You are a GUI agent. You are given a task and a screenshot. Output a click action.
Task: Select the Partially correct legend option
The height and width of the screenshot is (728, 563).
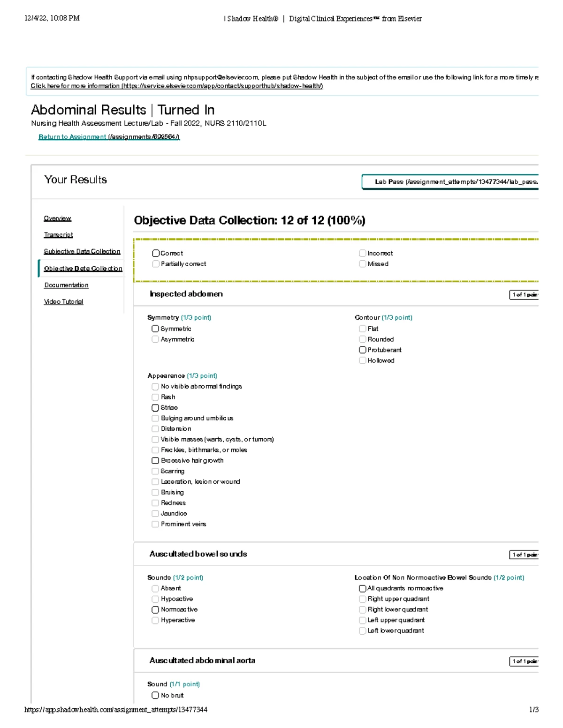tap(155, 263)
